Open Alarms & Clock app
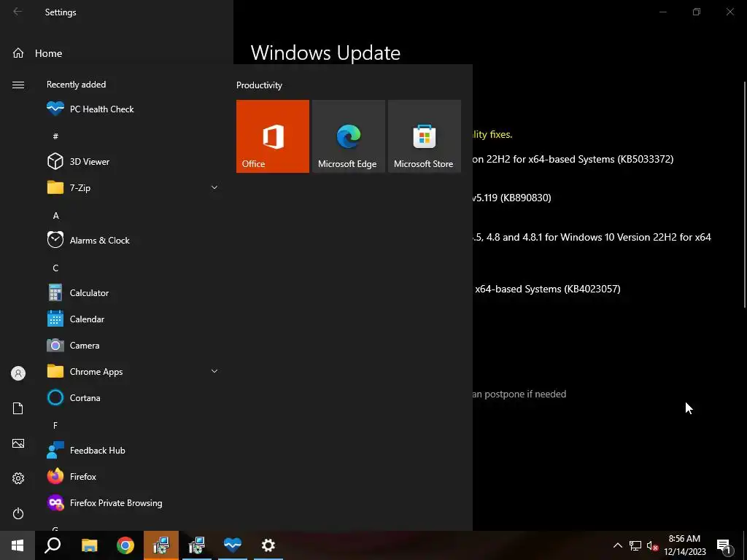Viewport: 747px width, 560px height. (133, 240)
